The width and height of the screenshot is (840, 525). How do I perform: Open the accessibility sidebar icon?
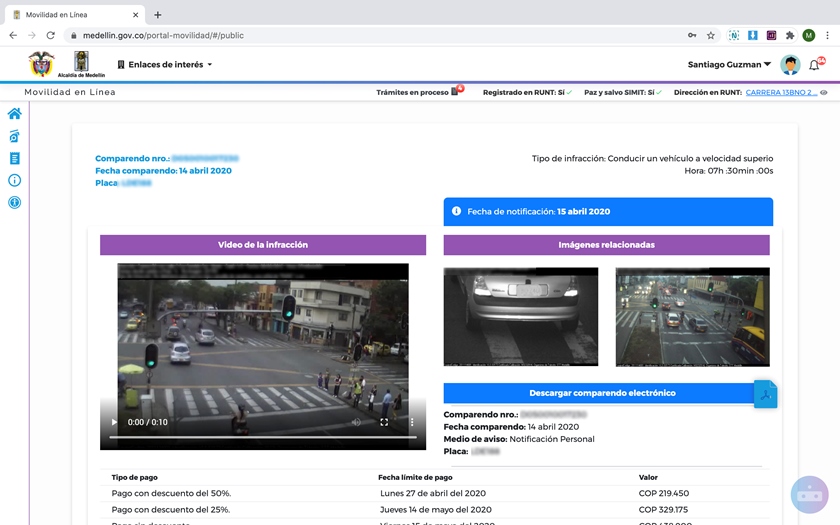(14, 202)
